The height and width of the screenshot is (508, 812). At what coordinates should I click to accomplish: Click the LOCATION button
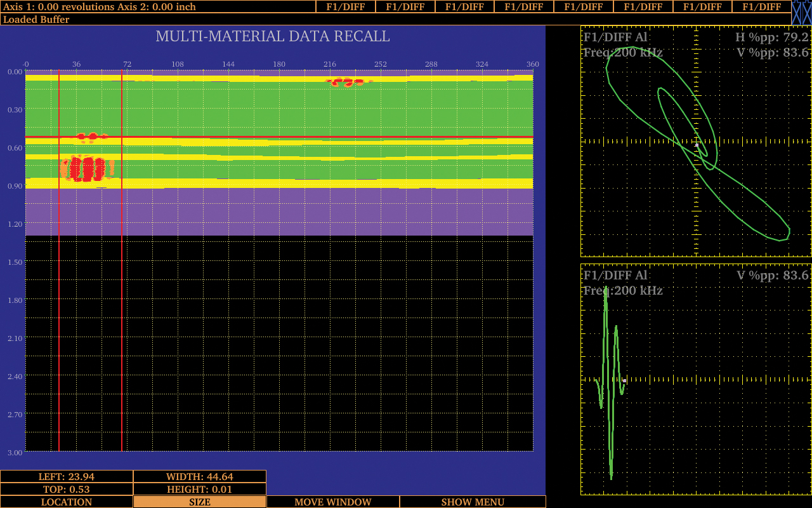click(67, 502)
